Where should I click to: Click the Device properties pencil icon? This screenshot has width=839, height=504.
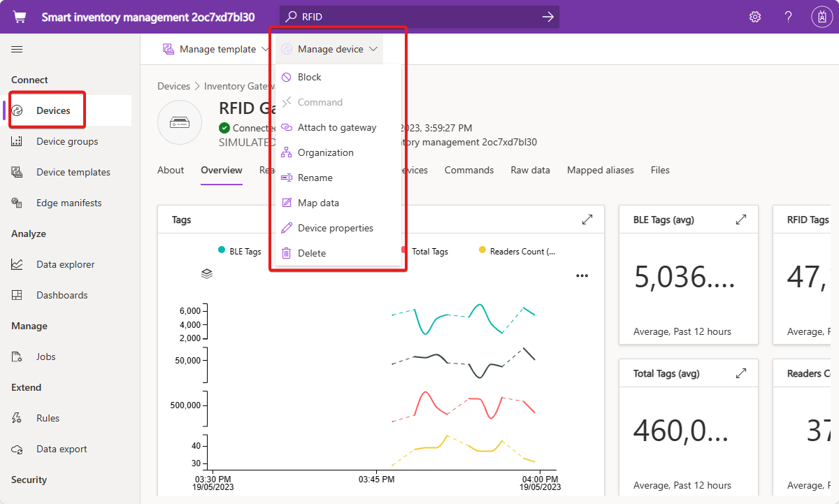[x=286, y=228]
